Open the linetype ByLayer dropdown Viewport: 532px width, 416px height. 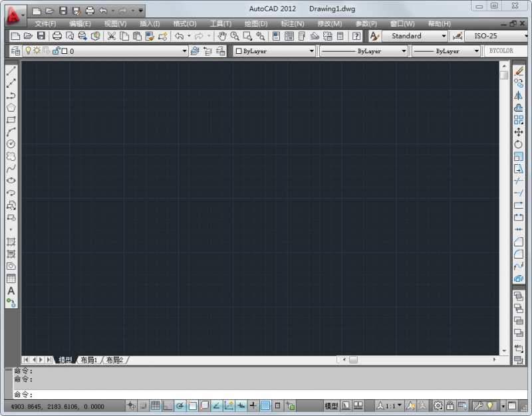pos(404,51)
